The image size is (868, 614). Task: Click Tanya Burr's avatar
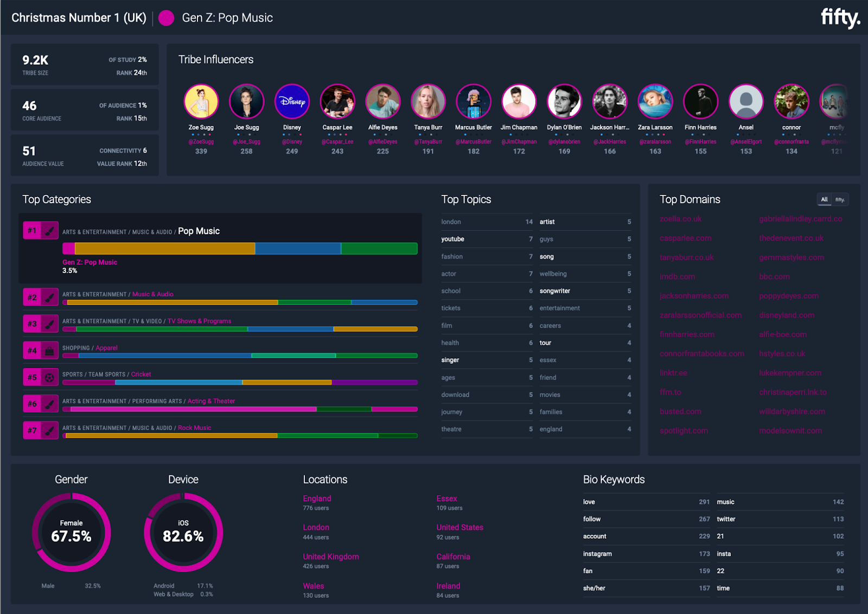429,101
